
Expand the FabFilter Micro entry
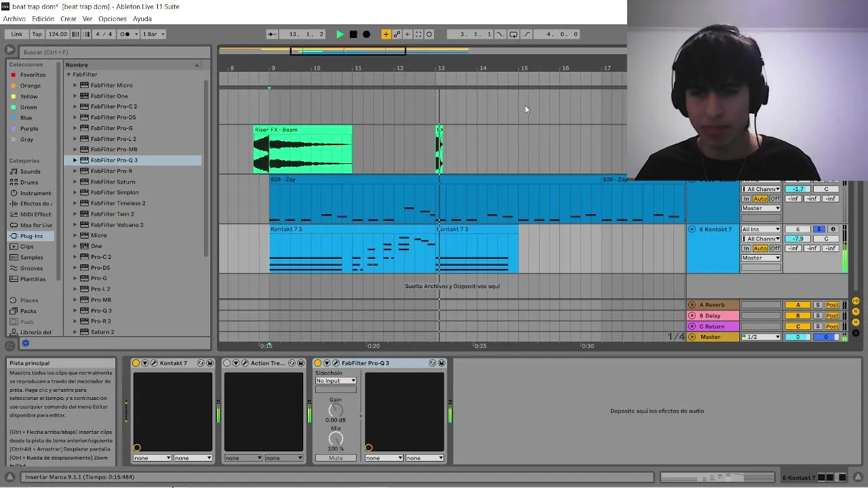pos(75,85)
